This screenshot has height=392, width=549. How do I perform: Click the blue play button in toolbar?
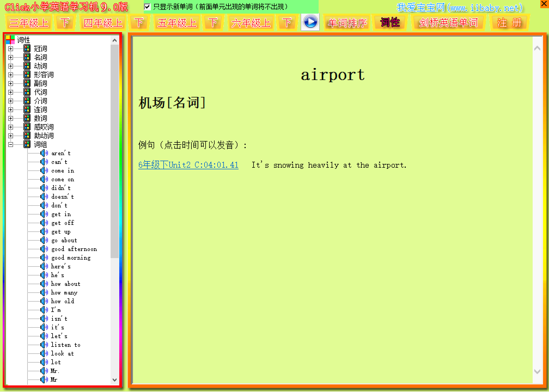pyautogui.click(x=310, y=22)
